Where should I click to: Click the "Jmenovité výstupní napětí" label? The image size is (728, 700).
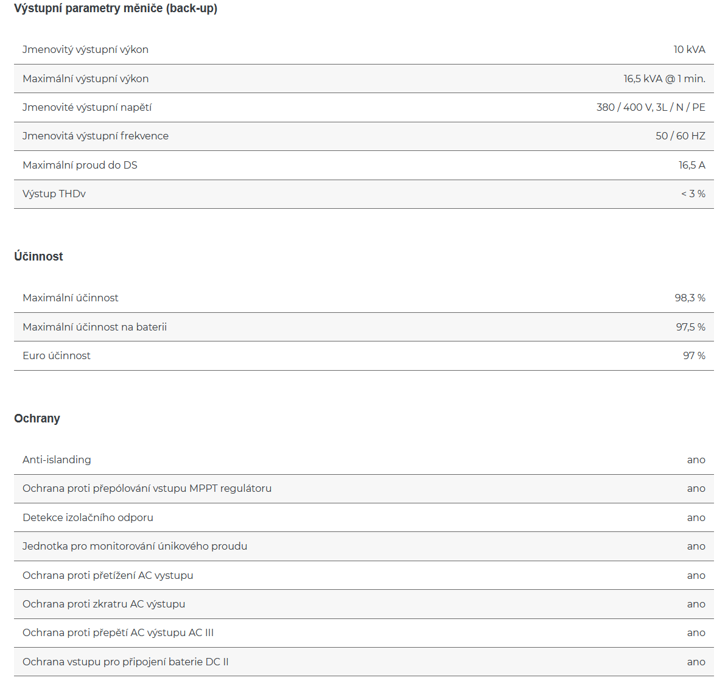pyautogui.click(x=87, y=108)
